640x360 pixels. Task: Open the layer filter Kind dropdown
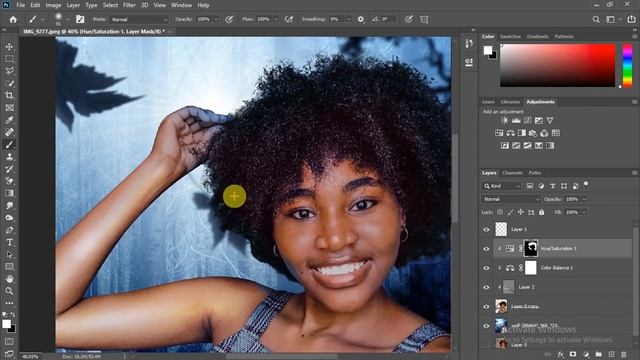pyautogui.click(x=502, y=186)
